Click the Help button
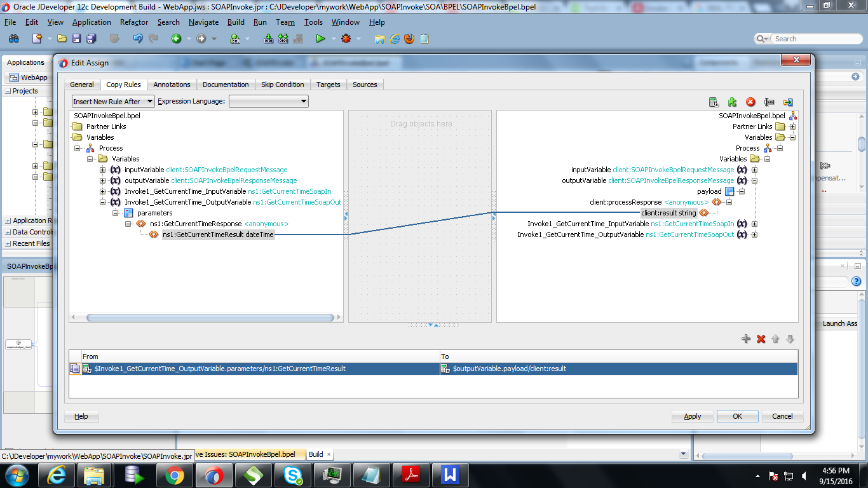This screenshot has width=868, height=488. click(x=81, y=416)
